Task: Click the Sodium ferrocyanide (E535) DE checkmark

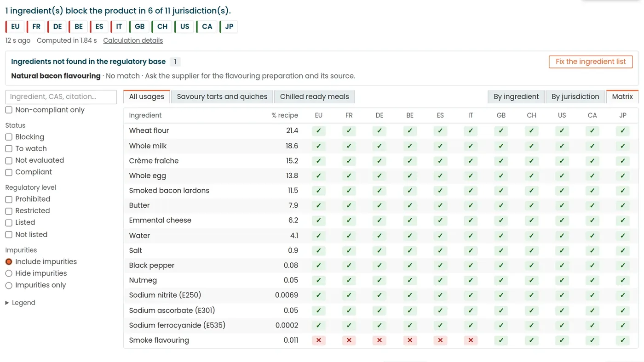Action: (x=379, y=325)
